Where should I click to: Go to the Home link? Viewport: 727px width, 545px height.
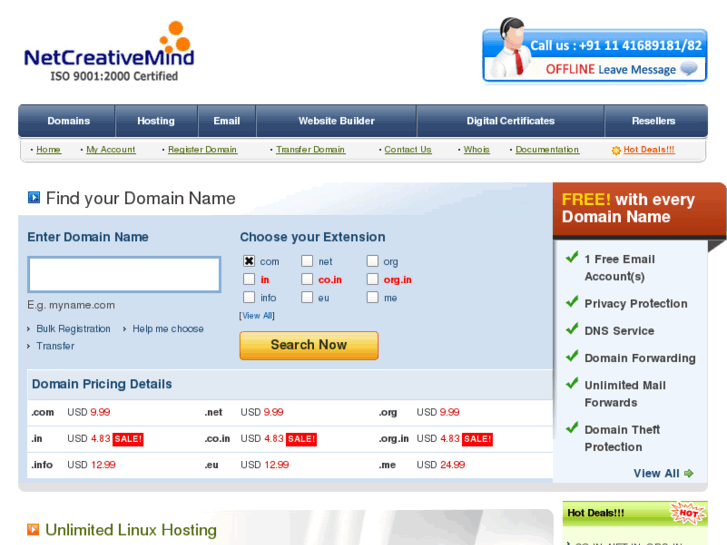49,150
